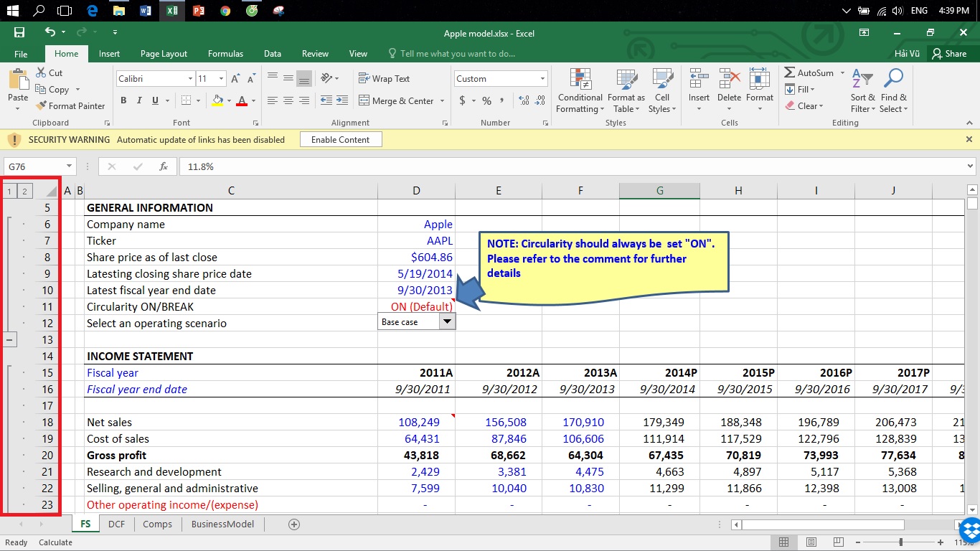This screenshot has height=551, width=980.
Task: Click the Font Color red swatch
Action: 242,100
